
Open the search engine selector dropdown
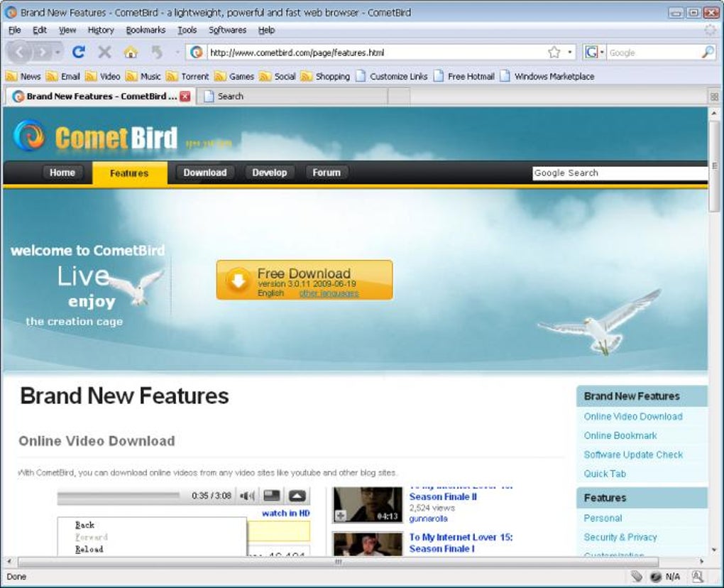(x=594, y=52)
